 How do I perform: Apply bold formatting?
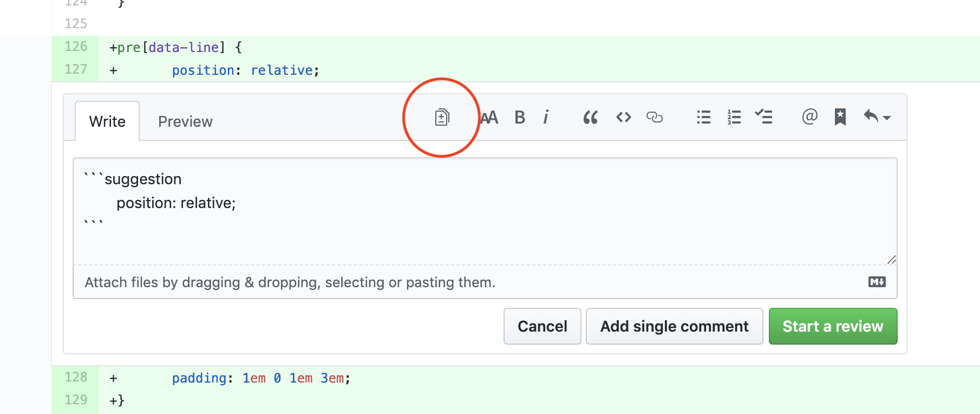coord(520,117)
